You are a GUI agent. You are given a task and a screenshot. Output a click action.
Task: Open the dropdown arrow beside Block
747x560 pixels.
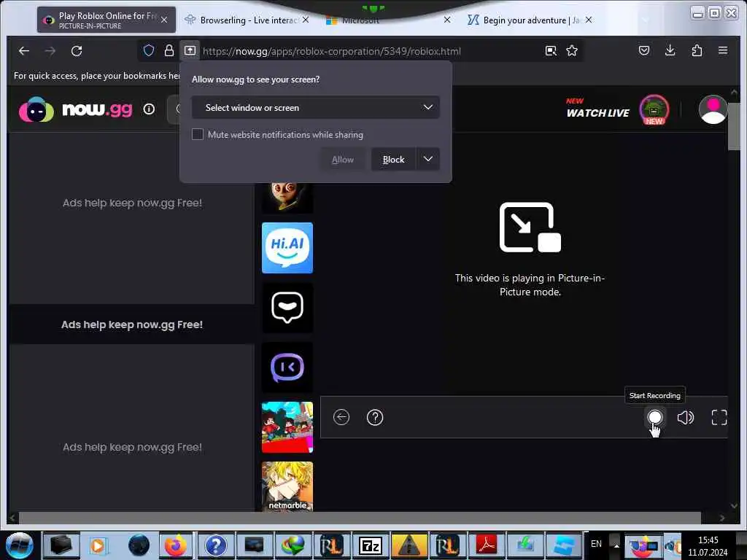click(x=427, y=159)
